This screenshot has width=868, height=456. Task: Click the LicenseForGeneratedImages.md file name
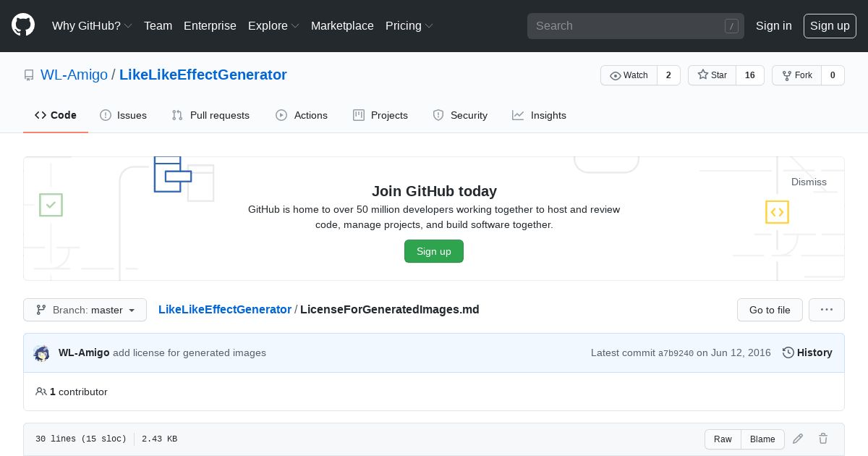coord(390,309)
